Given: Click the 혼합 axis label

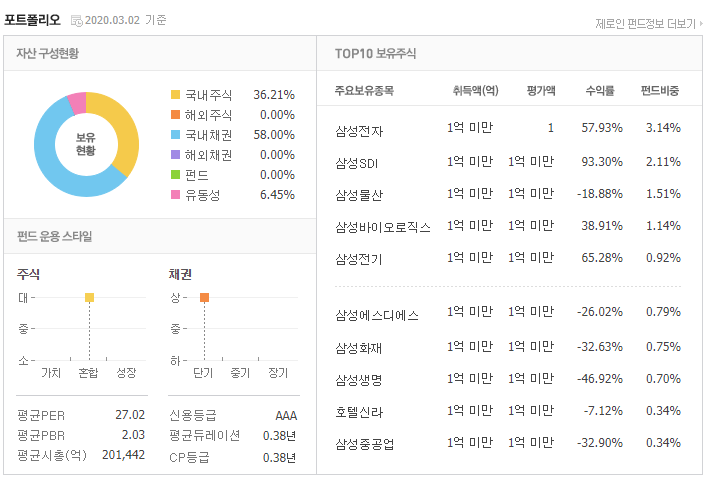Looking at the screenshot, I should click(88, 373).
